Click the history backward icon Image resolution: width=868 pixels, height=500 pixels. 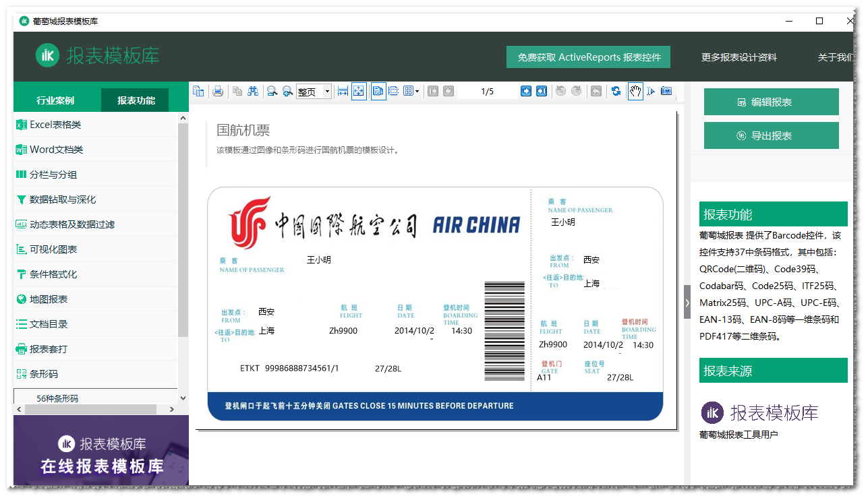[560, 91]
